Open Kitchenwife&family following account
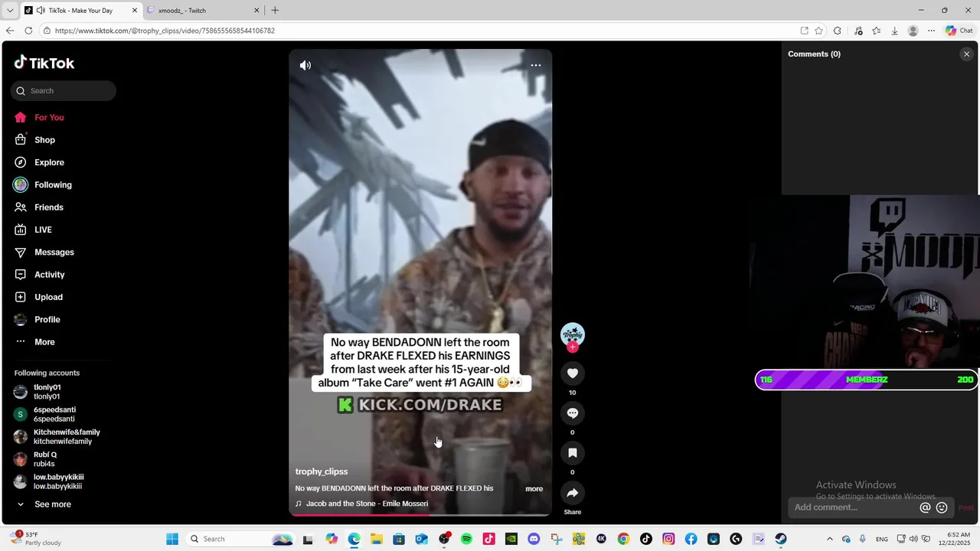The width and height of the screenshot is (980, 551). 57,437
